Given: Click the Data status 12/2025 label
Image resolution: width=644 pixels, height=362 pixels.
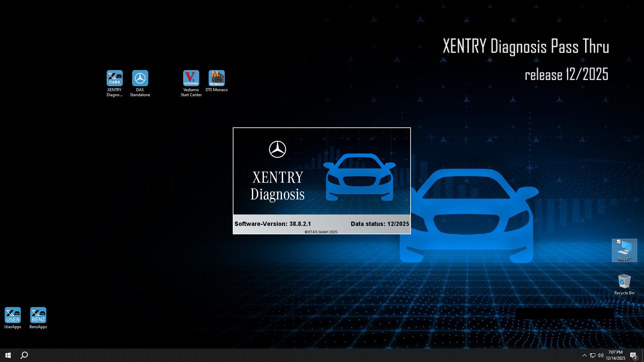Looking at the screenshot, I should click(379, 224).
